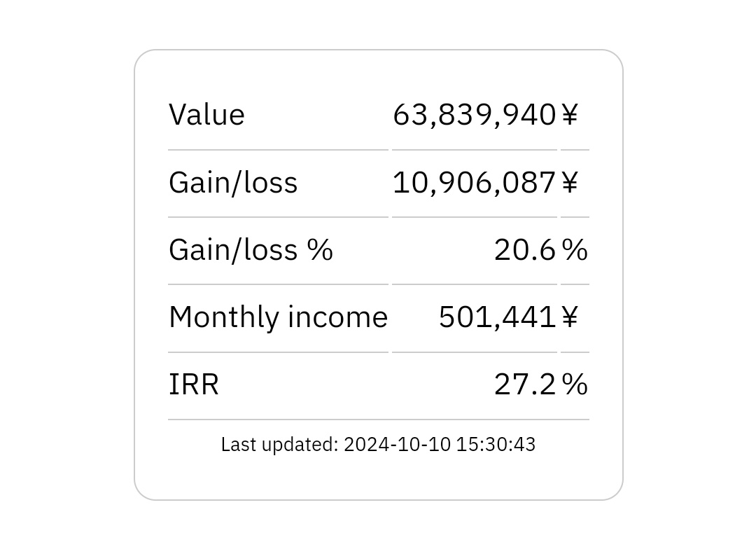Select the 10,906,087 gain amount
The width and height of the screenshot is (756, 547).
point(474,183)
